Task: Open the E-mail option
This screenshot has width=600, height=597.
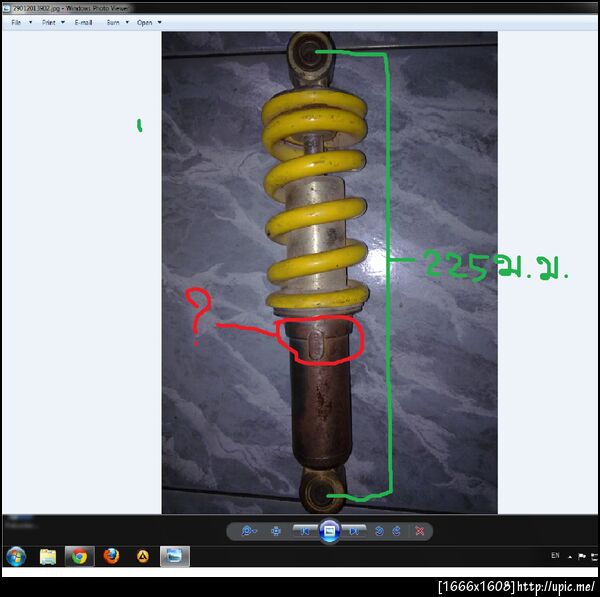Action: [x=83, y=23]
